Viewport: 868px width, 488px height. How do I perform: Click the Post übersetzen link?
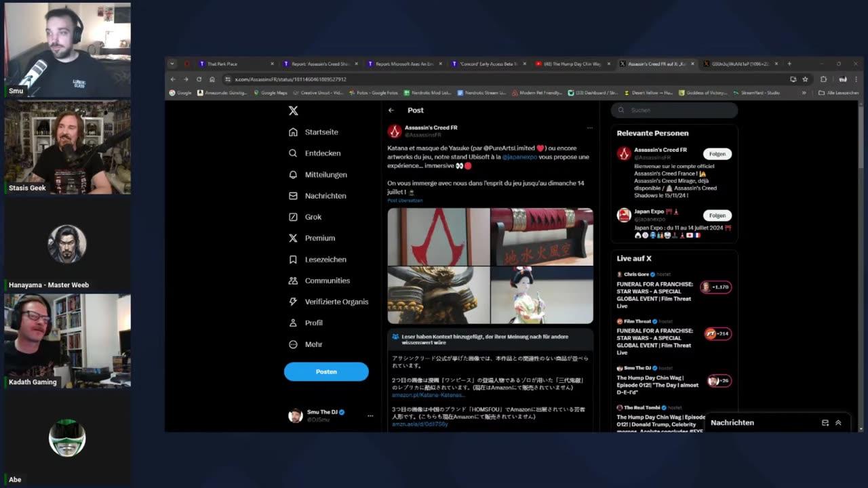(x=405, y=201)
